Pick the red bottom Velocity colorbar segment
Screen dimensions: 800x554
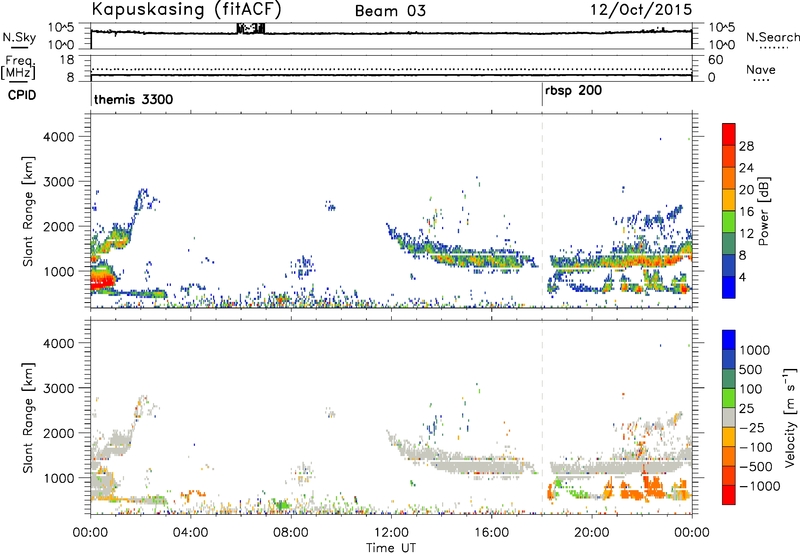click(x=729, y=494)
